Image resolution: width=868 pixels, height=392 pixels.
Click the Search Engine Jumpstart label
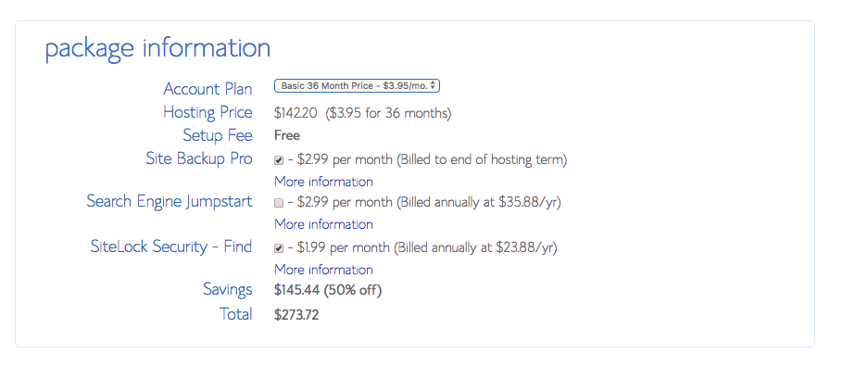(x=169, y=201)
